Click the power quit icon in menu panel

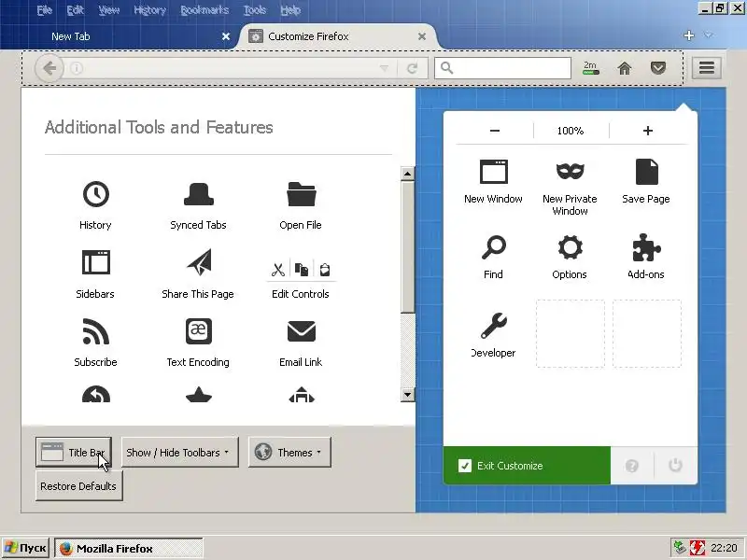[675, 465]
